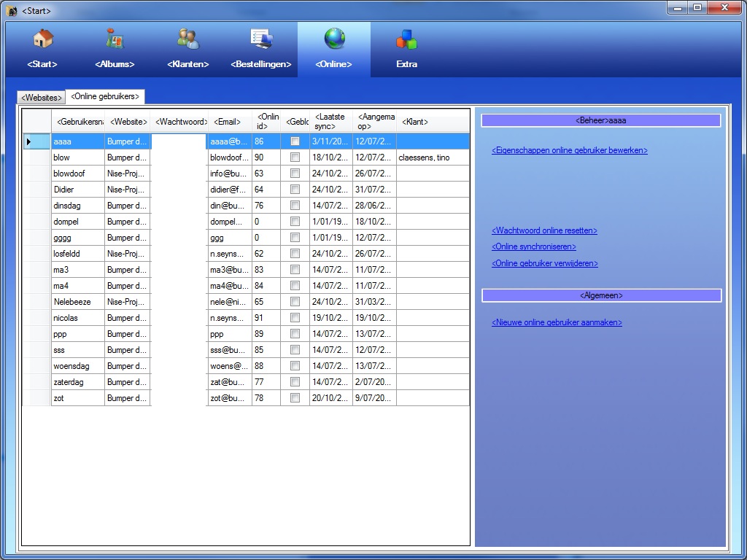The height and width of the screenshot is (560, 747).
Task: Sort by the Gebruikersnaam column header
Action: (x=78, y=122)
